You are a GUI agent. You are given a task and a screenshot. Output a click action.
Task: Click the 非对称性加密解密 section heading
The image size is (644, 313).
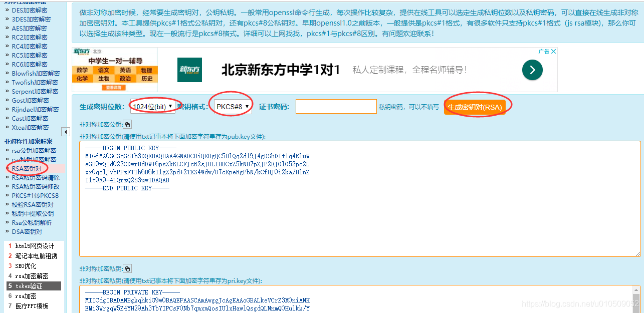pyautogui.click(x=29, y=141)
